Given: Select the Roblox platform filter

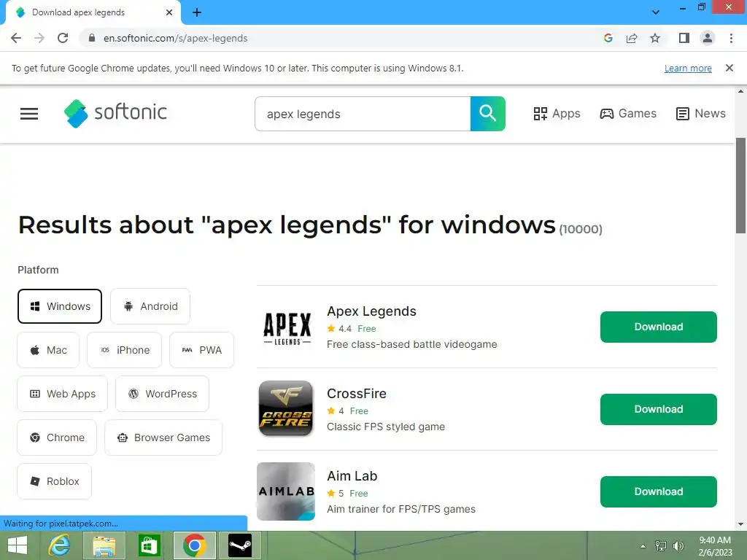Looking at the screenshot, I should 54,481.
